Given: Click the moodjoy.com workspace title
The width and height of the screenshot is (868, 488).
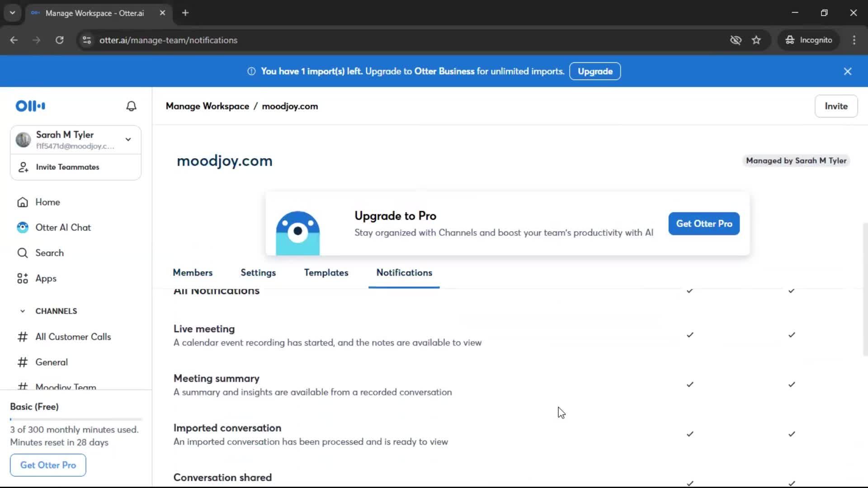Looking at the screenshot, I should (x=224, y=161).
